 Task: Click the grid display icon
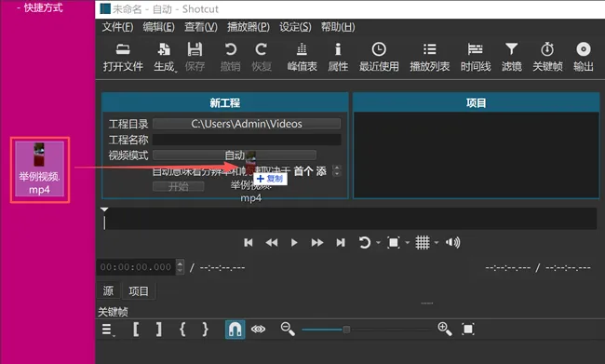point(423,242)
